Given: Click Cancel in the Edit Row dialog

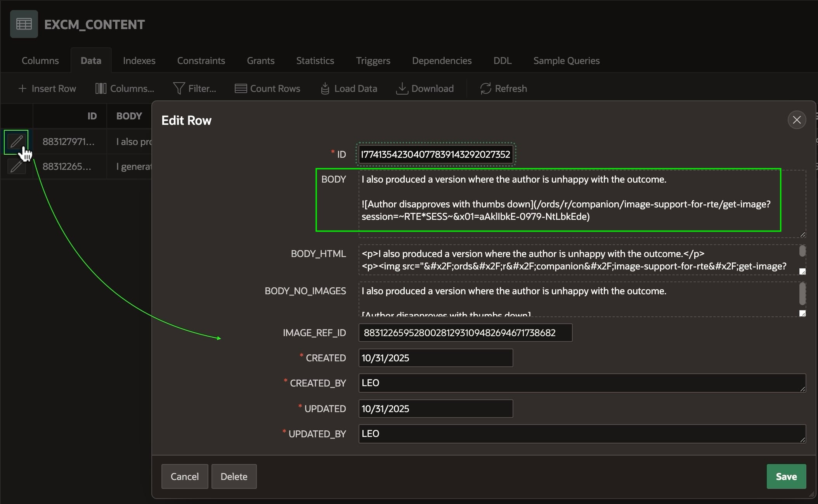Looking at the screenshot, I should click(184, 476).
